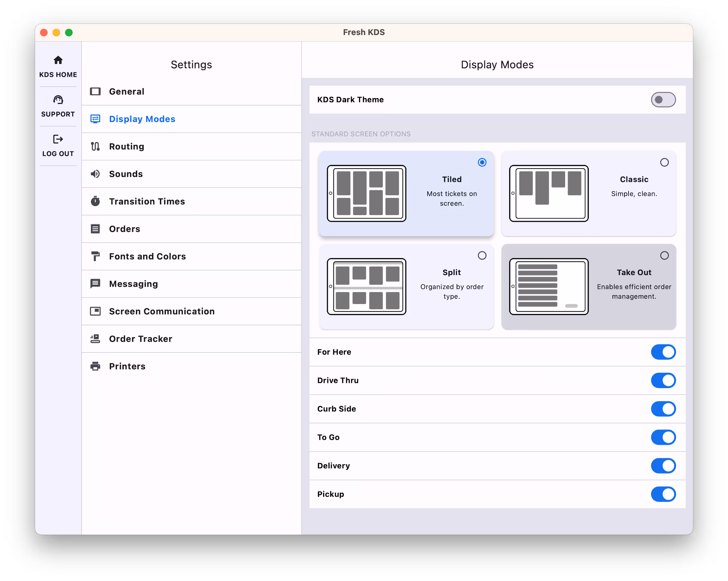Open the General settings menu item

click(127, 91)
